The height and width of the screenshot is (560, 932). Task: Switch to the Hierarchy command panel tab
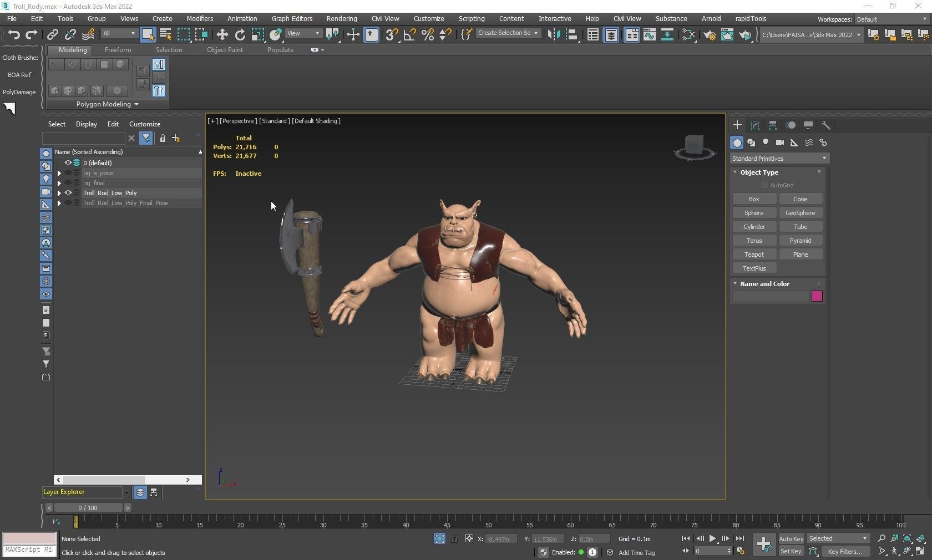pyautogui.click(x=772, y=125)
